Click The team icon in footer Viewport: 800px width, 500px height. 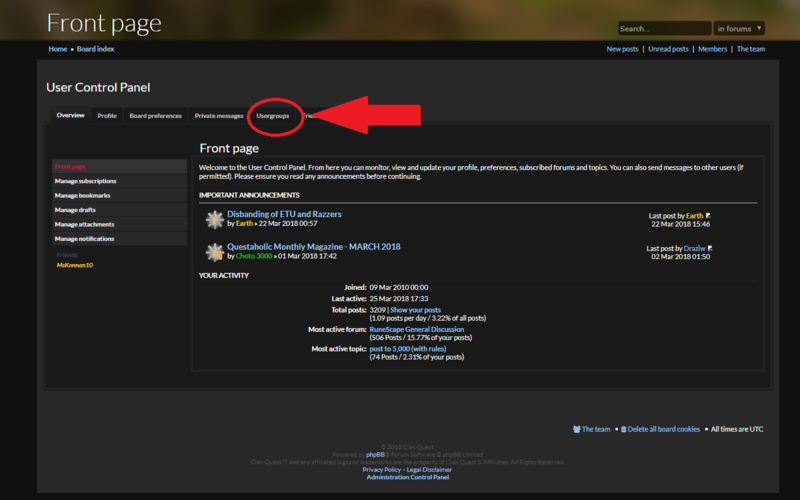click(x=577, y=429)
